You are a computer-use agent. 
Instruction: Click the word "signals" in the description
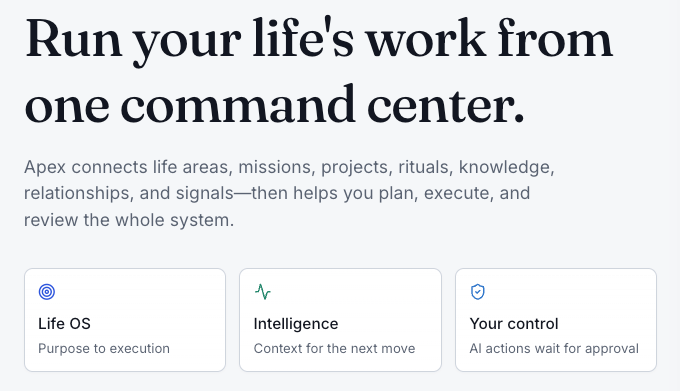[205, 194]
